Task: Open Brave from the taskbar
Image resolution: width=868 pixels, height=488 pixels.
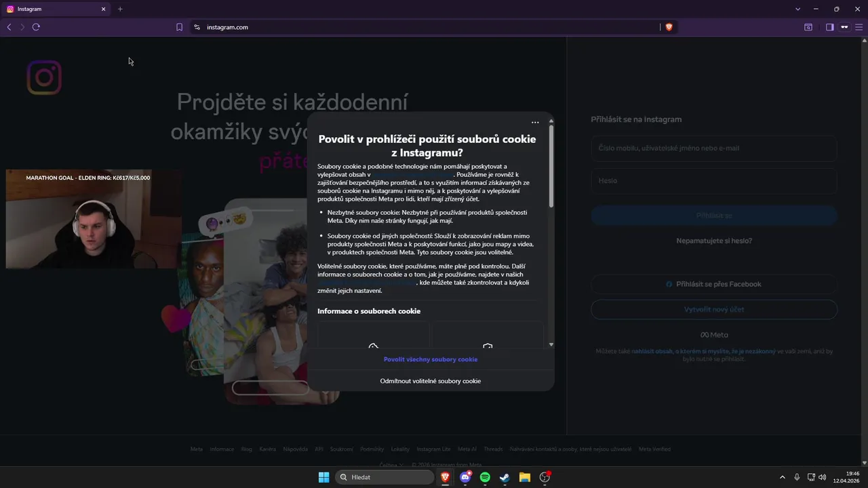Action: 445,477
